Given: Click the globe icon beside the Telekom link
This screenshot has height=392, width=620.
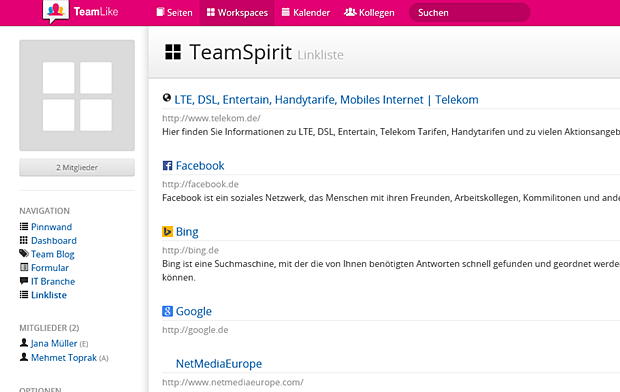Looking at the screenshot, I should 167,98.
